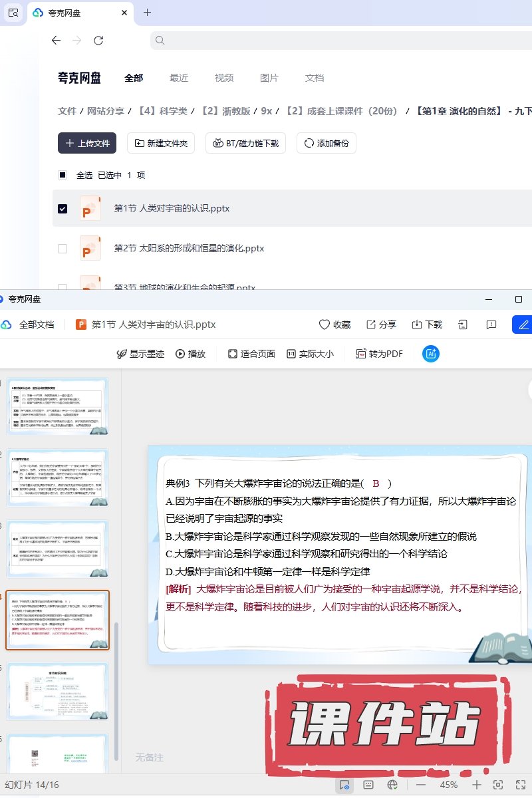
Task: Open the feedback message icon
Action: pos(491,325)
